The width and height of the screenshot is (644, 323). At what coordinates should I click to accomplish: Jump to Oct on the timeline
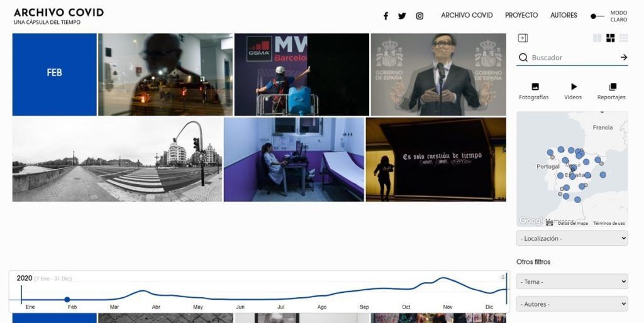pyautogui.click(x=406, y=307)
